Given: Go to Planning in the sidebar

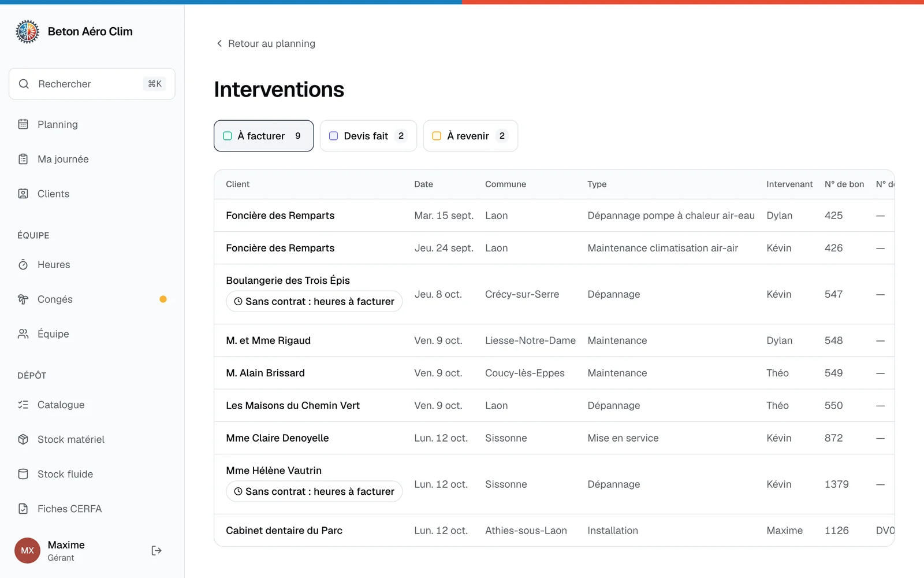Looking at the screenshot, I should tap(92, 124).
